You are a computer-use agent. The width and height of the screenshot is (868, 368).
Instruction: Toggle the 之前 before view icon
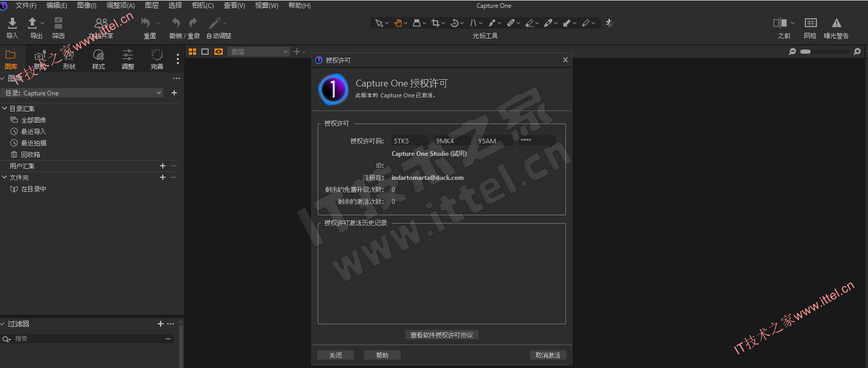point(780,23)
